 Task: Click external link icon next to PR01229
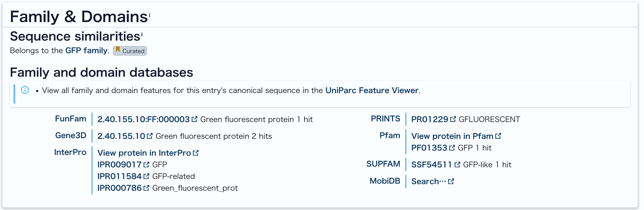pyautogui.click(x=453, y=119)
